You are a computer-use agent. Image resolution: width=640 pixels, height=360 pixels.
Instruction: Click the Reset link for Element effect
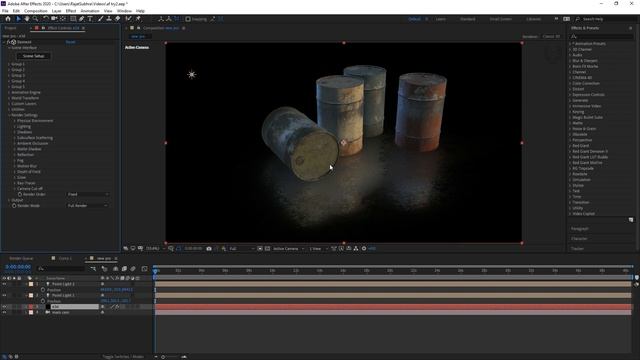click(x=70, y=42)
